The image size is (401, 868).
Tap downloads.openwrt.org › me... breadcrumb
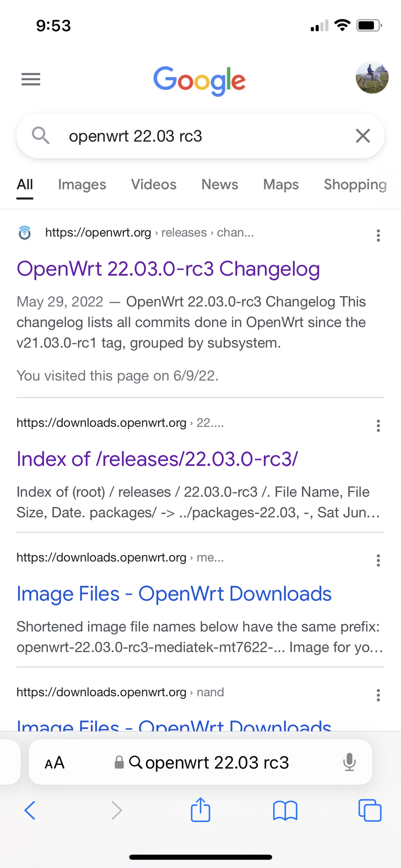120,557
